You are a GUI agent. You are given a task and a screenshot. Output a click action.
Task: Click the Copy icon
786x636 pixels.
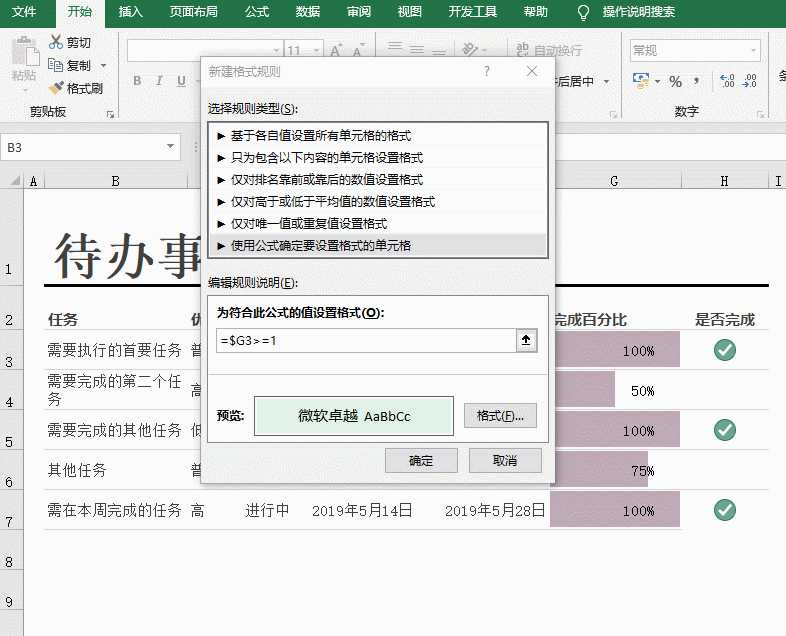coord(55,65)
